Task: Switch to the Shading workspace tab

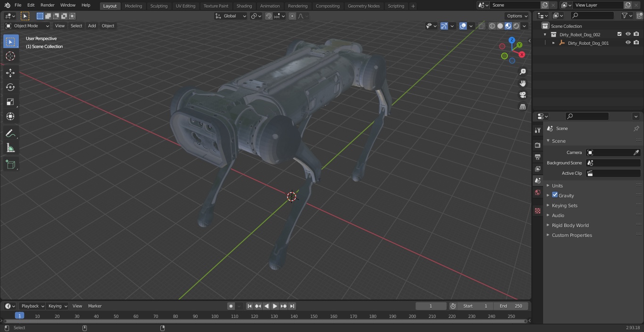Action: point(244,6)
